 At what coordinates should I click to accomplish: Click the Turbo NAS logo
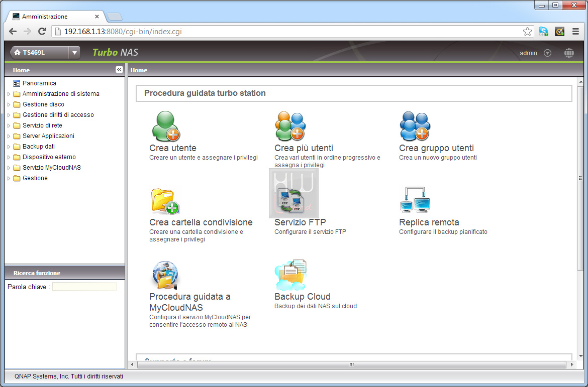click(115, 52)
